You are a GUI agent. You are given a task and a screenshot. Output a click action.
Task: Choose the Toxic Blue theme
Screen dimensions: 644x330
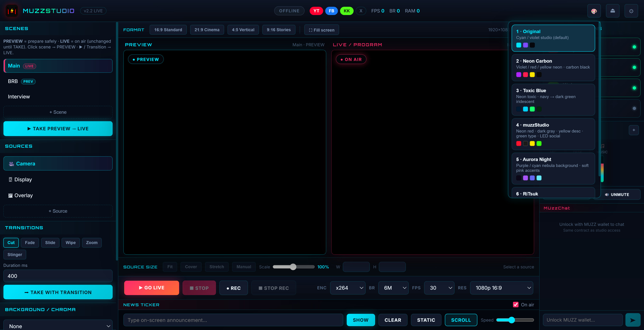[553, 100]
